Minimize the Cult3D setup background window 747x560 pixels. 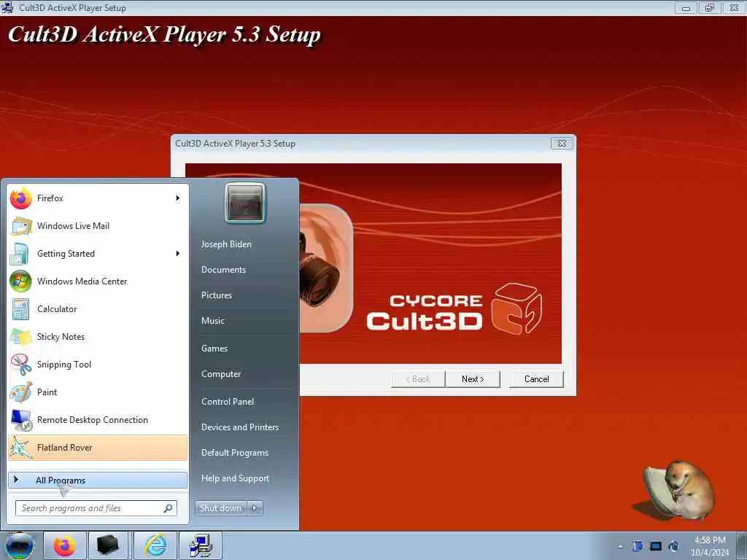[x=686, y=8]
